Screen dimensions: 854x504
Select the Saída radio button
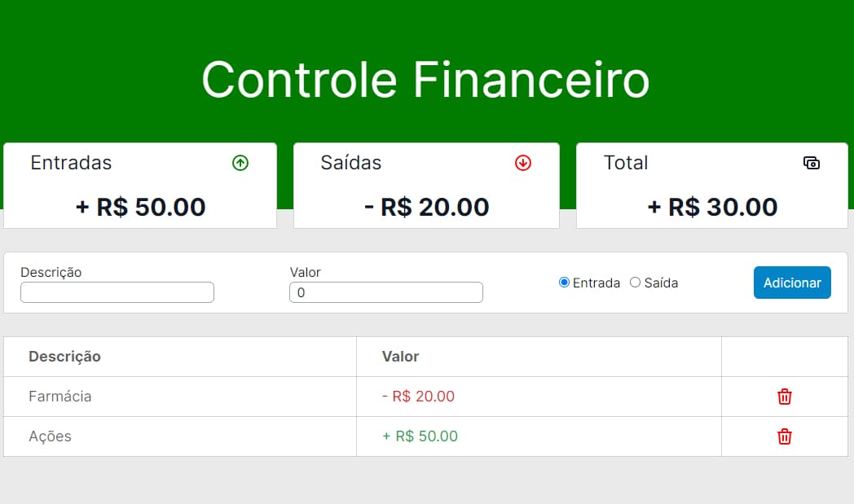[x=635, y=282]
